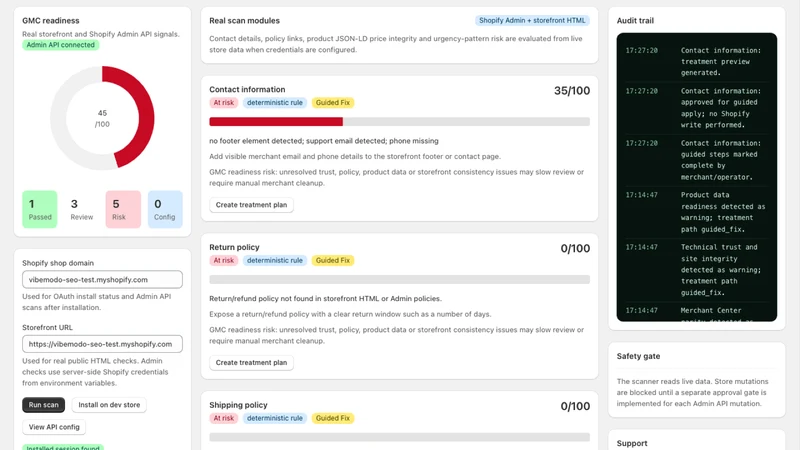Click deterministic rule tag under Return policy
Image resolution: width=800 pixels, height=450 pixels.
[274, 260]
